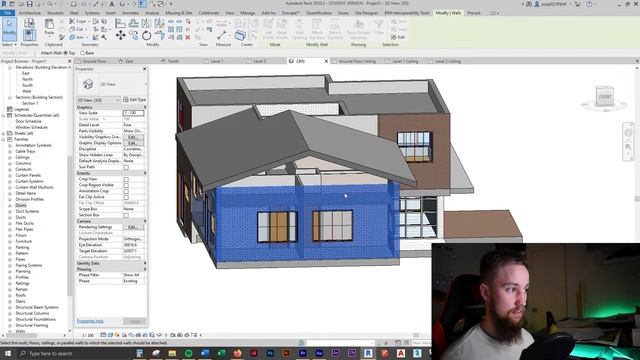Image resolution: width=640 pixels, height=360 pixels.
Task: Click the red Delete X icon
Action: 188,37
